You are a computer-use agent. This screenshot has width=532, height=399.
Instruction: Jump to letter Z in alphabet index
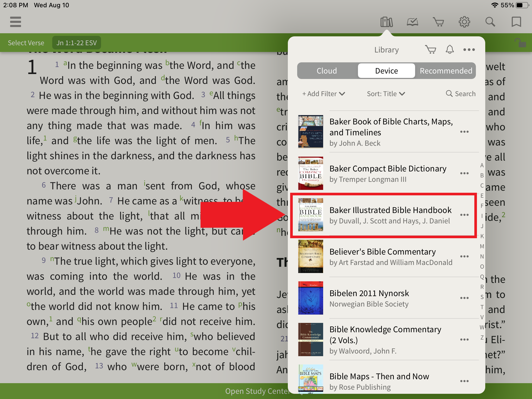[x=482, y=337]
